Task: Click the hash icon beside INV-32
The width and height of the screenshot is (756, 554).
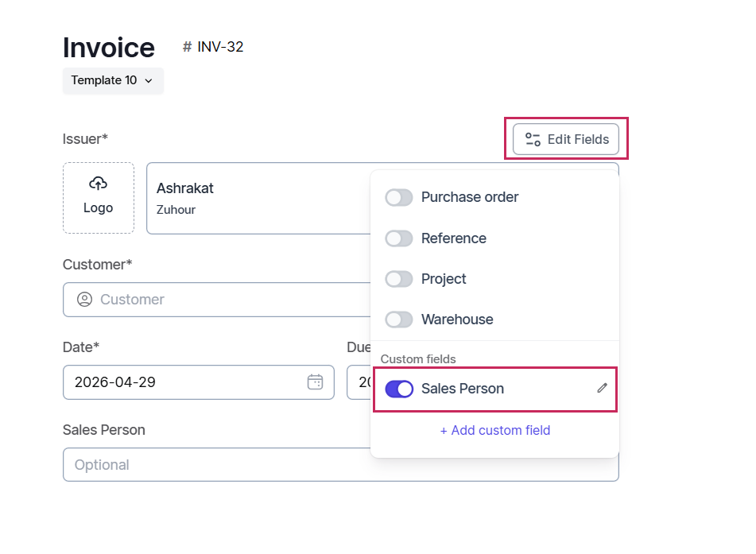Action: point(187,47)
